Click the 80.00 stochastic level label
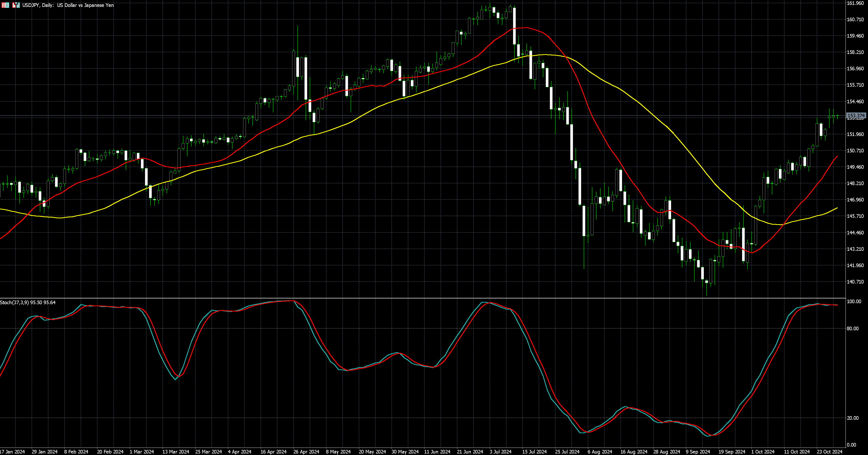868x455 pixels. (852, 328)
